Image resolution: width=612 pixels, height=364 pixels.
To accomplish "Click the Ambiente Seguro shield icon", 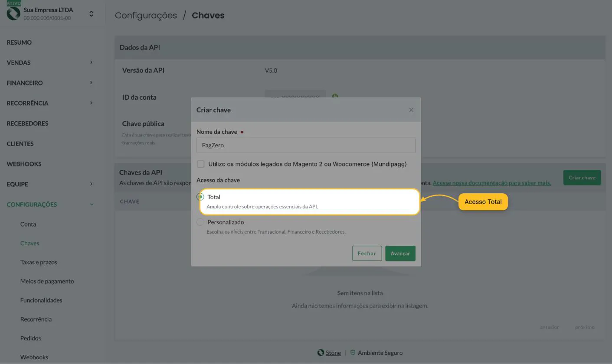I will pos(353,353).
